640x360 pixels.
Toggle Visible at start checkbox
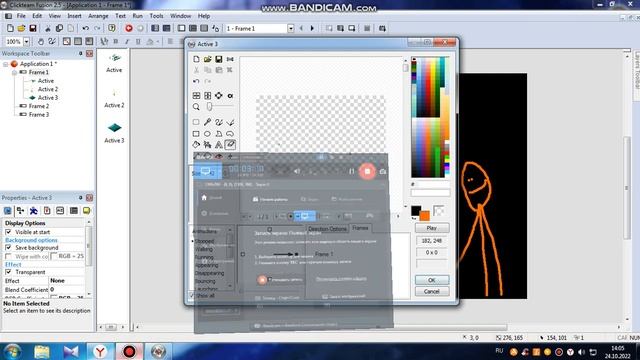click(8, 232)
